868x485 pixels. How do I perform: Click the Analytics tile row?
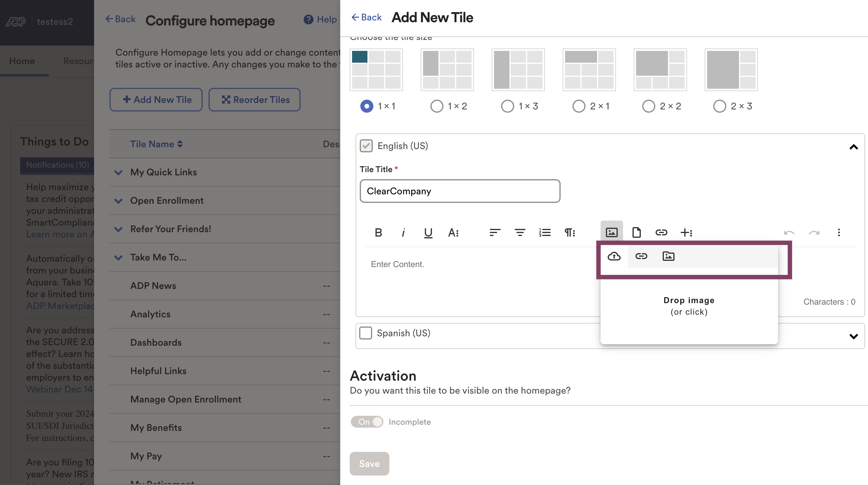click(225, 314)
